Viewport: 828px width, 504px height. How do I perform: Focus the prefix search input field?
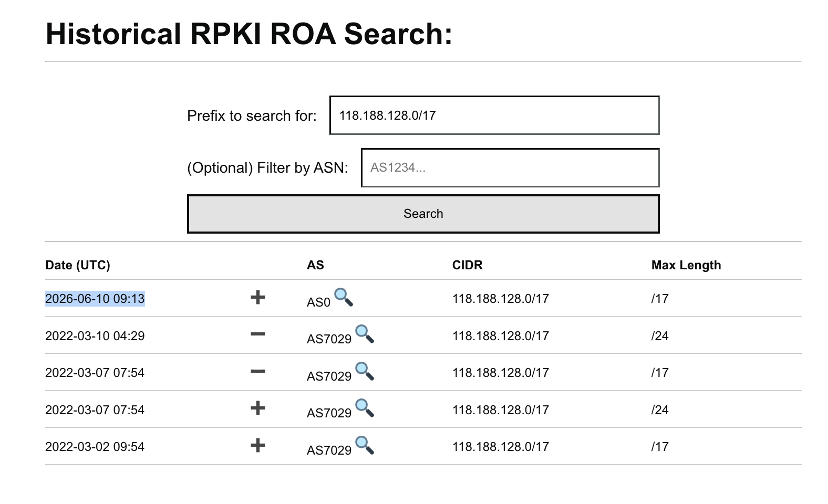click(494, 115)
